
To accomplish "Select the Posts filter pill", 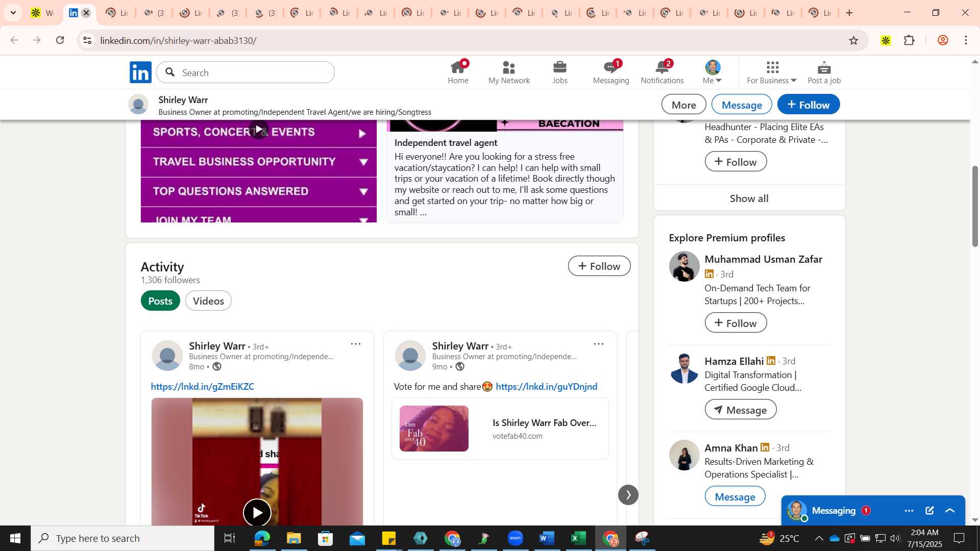I will (160, 301).
